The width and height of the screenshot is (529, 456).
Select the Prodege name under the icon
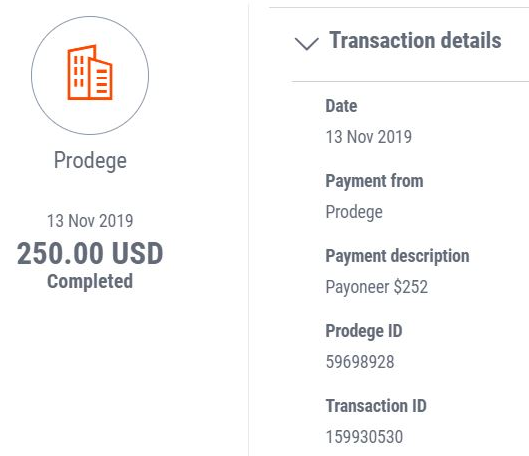pos(90,161)
